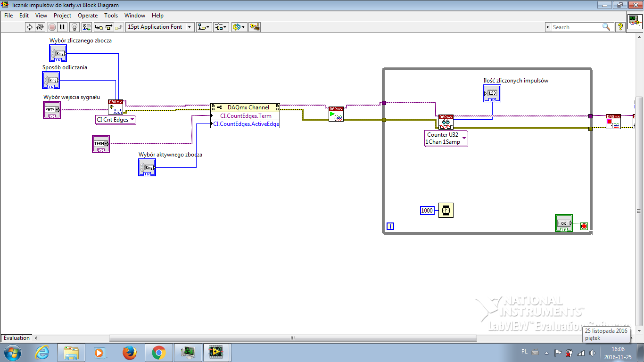Screen dimensions: 644x362
Task: Open the Help menu
Action: [x=157, y=16]
